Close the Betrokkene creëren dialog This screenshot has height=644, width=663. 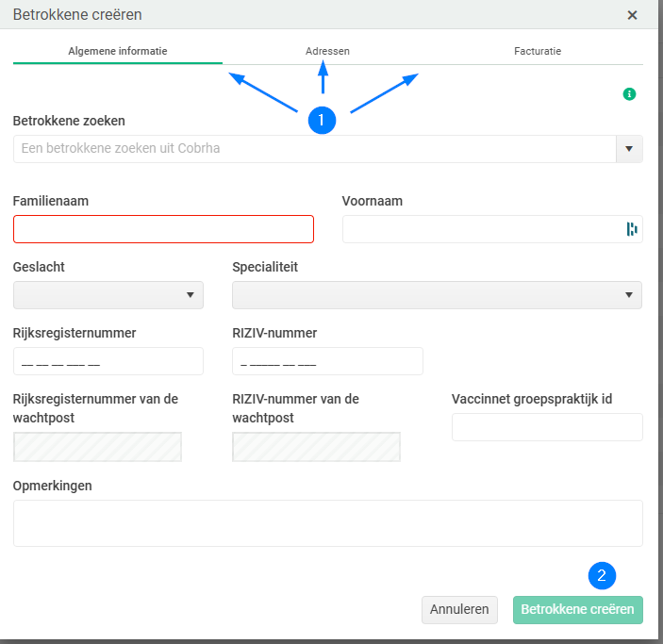[x=632, y=15]
